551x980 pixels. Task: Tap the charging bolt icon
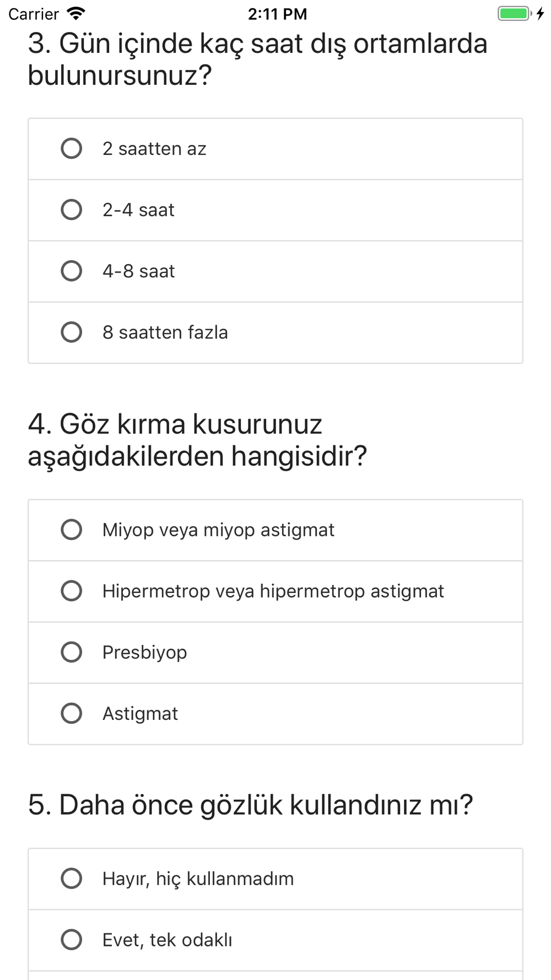point(541,14)
